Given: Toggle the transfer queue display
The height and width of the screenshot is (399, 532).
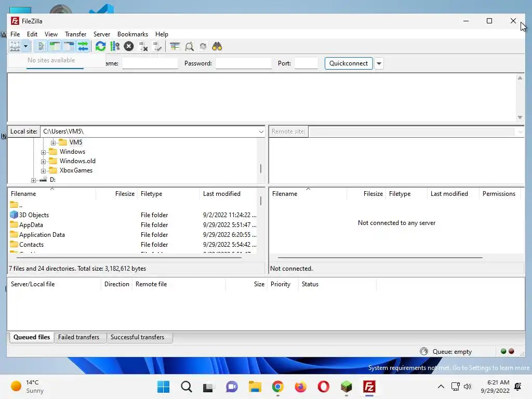Looking at the screenshot, I should (x=83, y=46).
